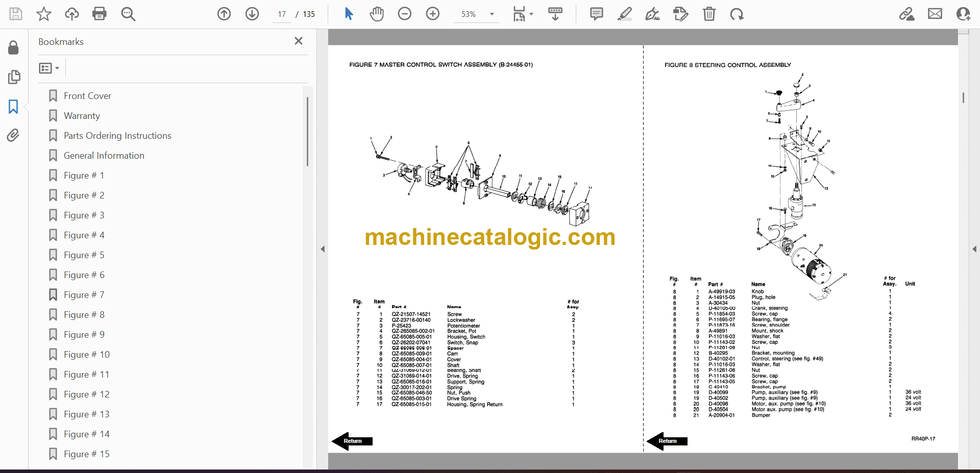The image size is (980, 473).
Task: Select the Figure # 1 bookmark
Action: (84, 176)
